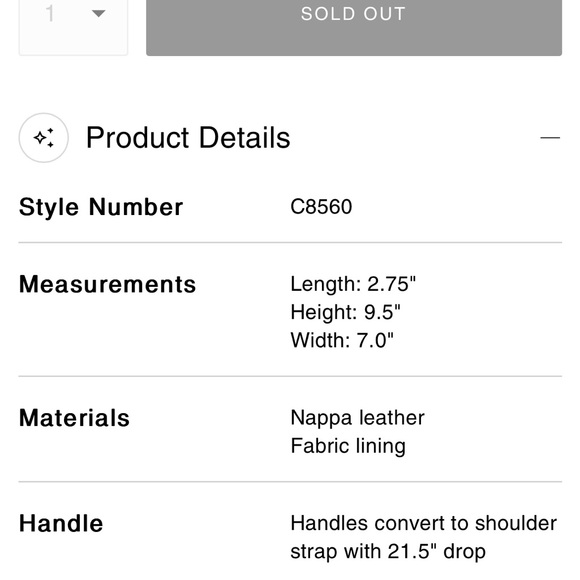The height and width of the screenshot is (580, 580).
Task: Click the minus icon at the section header
Action: 550,138
